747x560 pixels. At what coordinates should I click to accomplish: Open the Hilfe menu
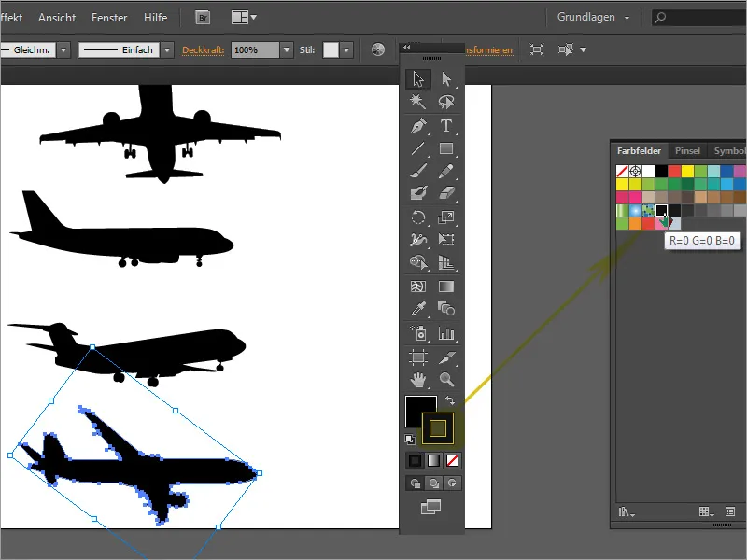(x=155, y=18)
